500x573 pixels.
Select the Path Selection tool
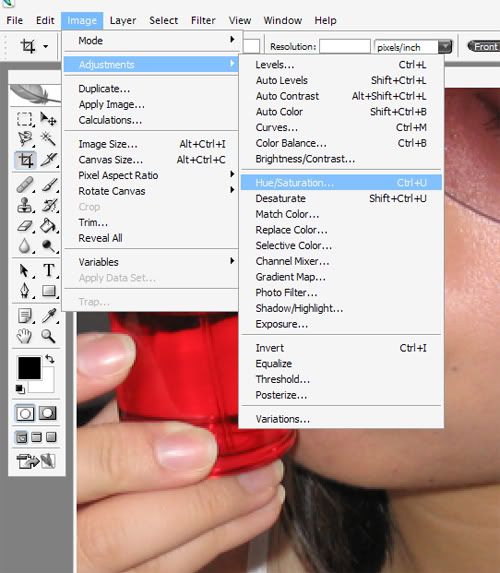(24, 271)
